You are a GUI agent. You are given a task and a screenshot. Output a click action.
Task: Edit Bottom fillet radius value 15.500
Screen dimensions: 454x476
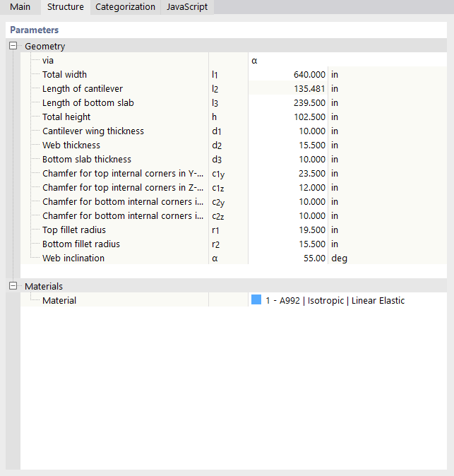coord(288,244)
